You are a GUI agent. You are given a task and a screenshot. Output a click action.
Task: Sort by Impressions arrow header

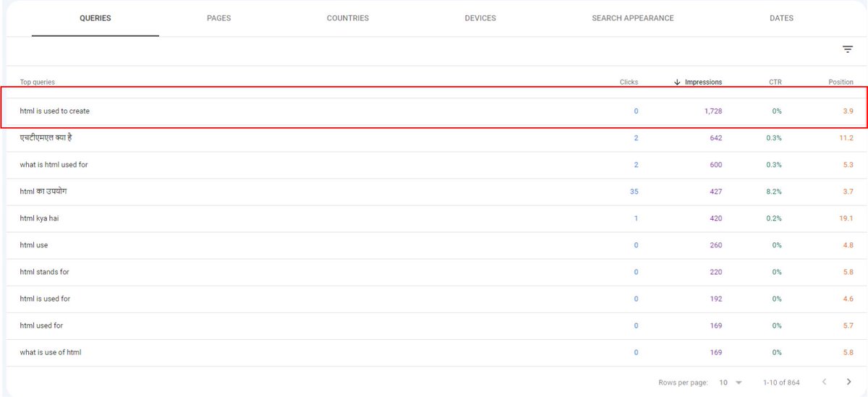click(698, 82)
